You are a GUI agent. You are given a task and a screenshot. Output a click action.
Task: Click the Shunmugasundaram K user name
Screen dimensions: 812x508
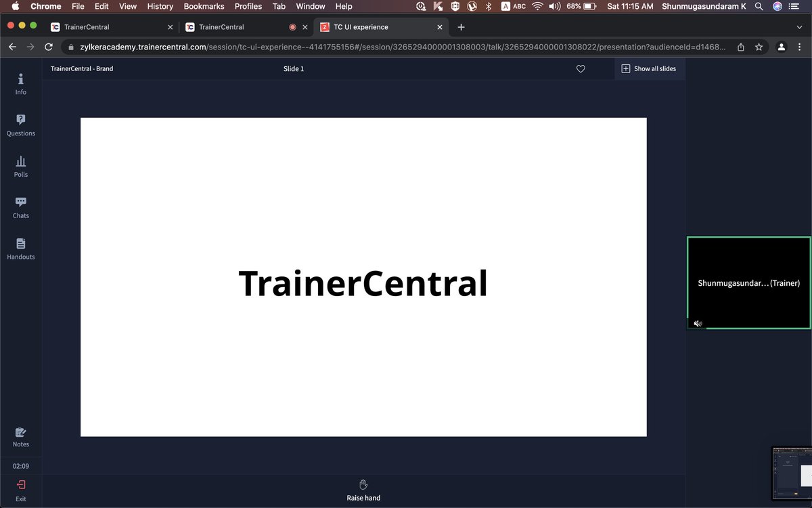(704, 6)
